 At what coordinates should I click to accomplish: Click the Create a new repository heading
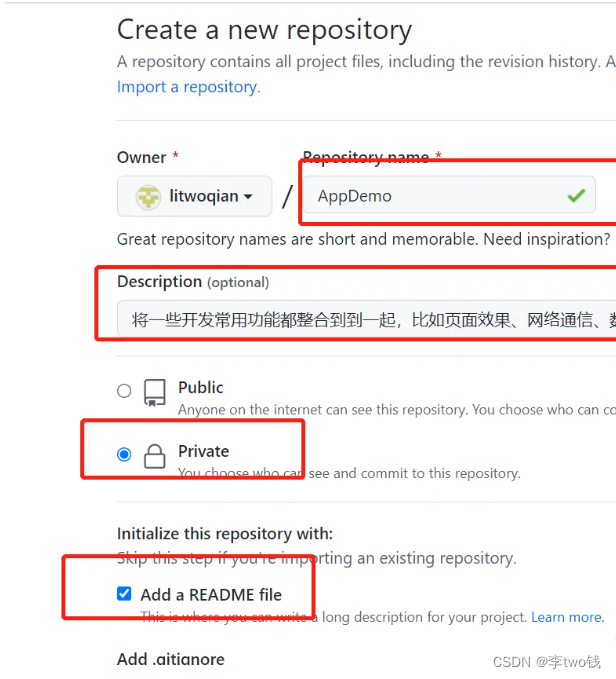pos(264,30)
